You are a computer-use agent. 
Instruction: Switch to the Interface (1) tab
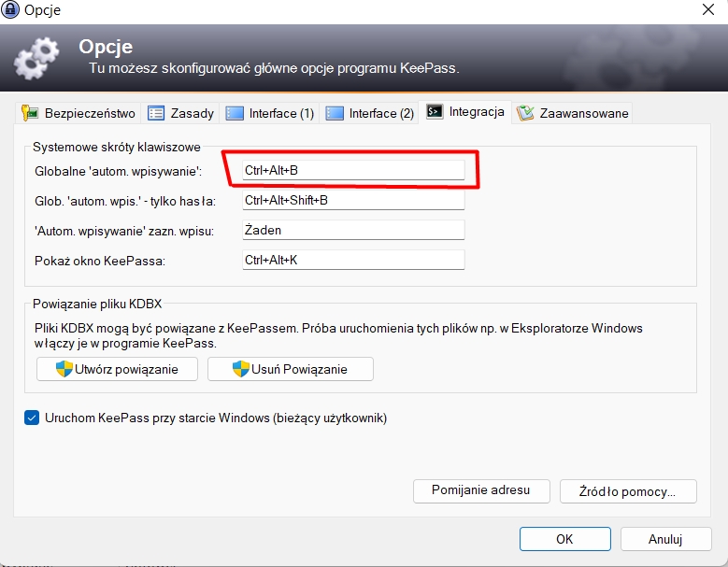[270, 113]
